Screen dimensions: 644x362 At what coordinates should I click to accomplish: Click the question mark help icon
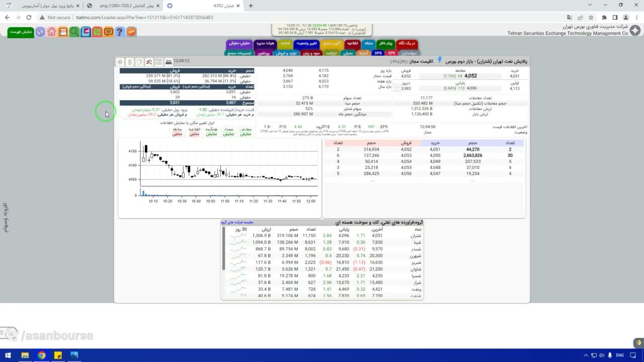pos(119,32)
